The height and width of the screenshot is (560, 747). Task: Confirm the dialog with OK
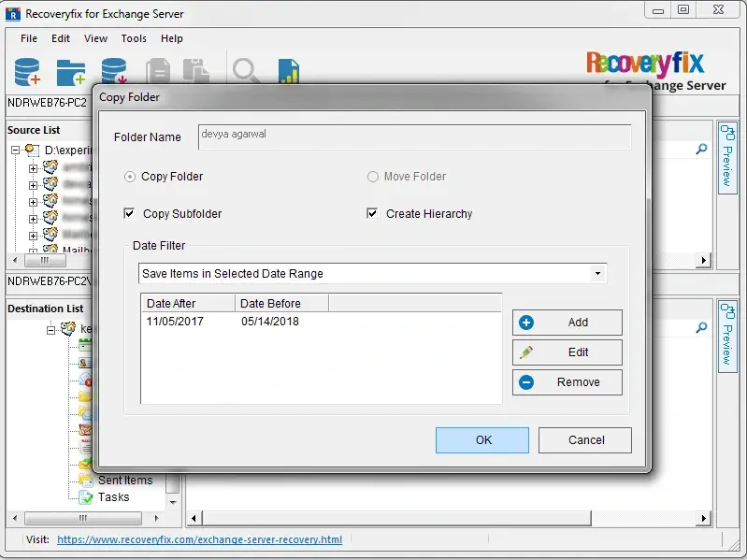[482, 440]
